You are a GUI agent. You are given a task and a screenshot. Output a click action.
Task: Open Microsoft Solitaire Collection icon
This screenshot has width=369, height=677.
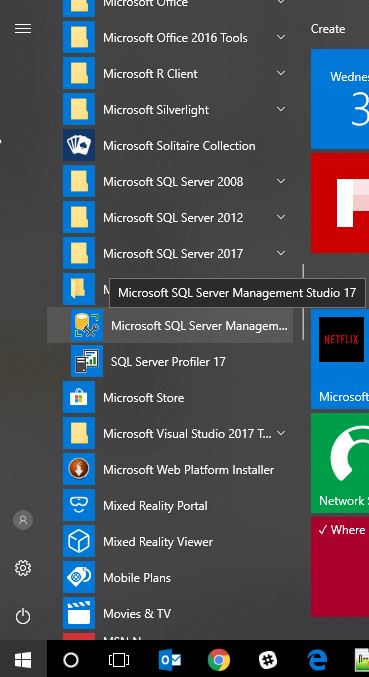[79, 146]
